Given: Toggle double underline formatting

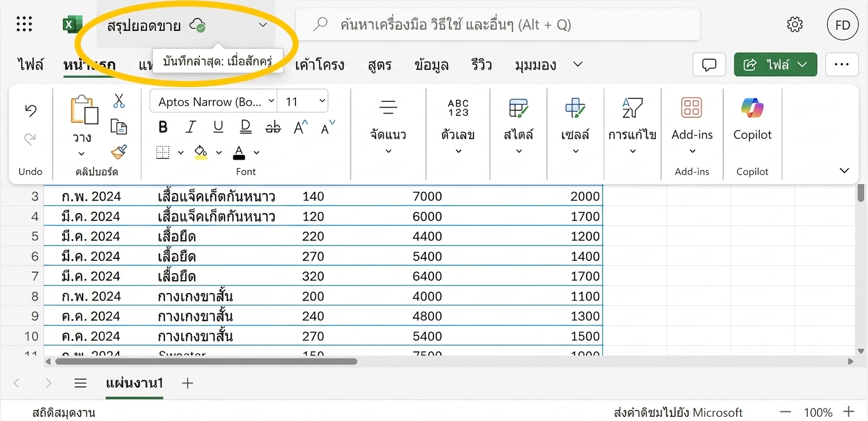Looking at the screenshot, I should click(x=246, y=127).
